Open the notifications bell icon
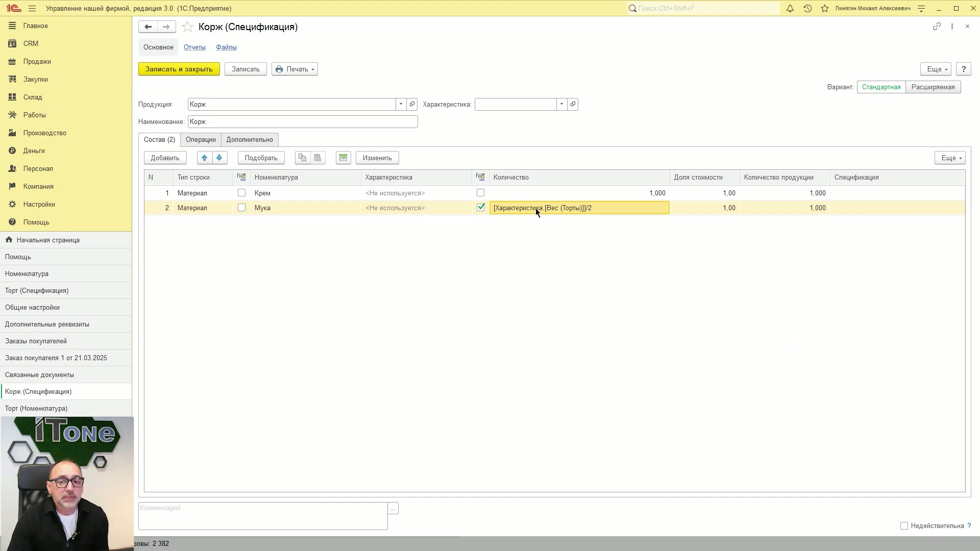980x551 pixels. coord(790,8)
